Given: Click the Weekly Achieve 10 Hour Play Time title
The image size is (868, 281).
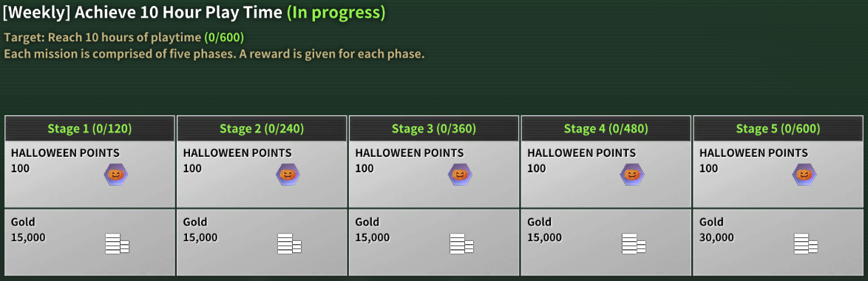Looking at the screenshot, I should coord(142,13).
